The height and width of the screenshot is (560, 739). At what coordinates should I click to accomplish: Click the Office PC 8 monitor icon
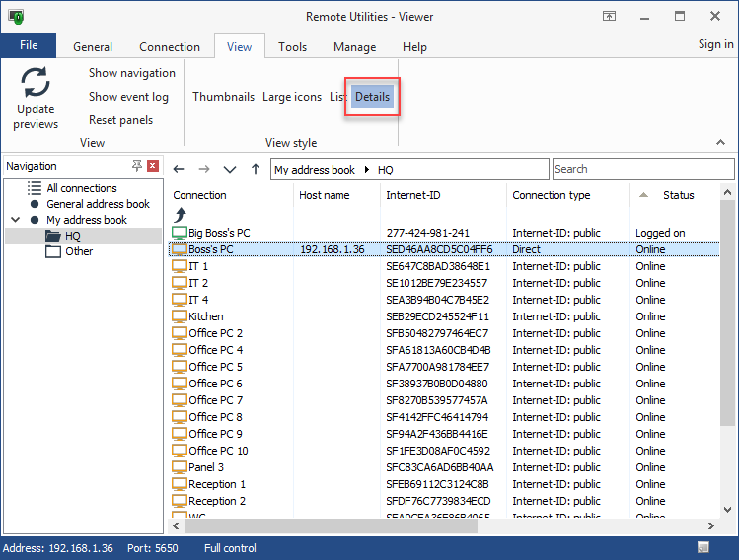click(x=180, y=417)
